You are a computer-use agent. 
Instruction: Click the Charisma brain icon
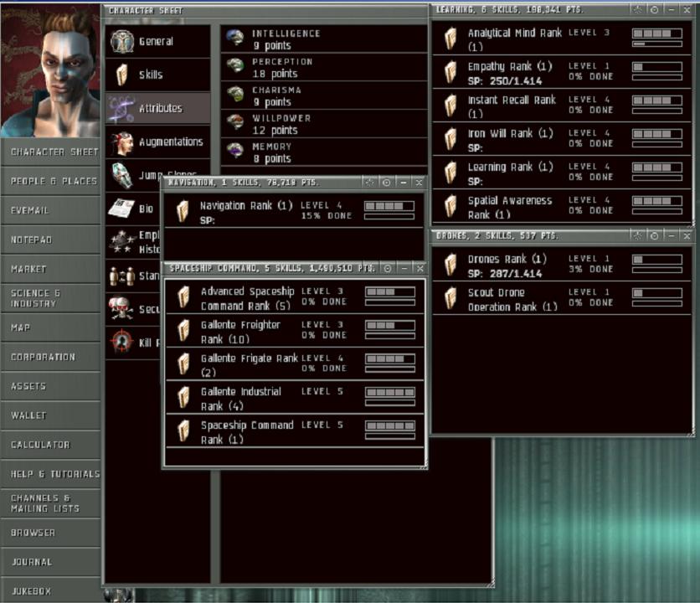pos(235,94)
